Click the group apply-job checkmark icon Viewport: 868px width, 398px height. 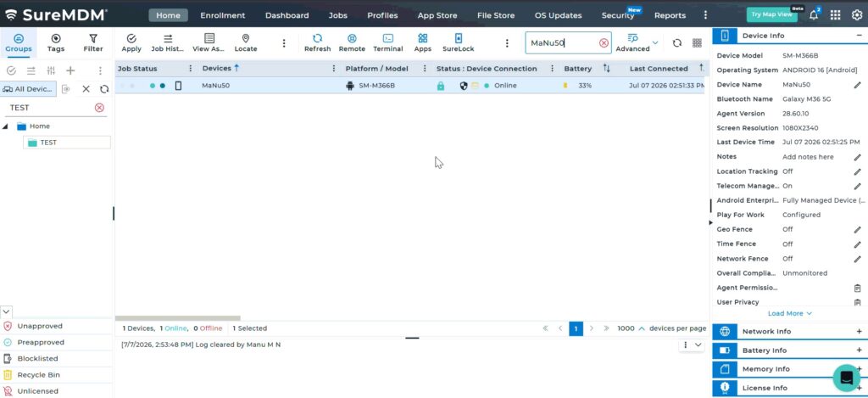(10, 70)
